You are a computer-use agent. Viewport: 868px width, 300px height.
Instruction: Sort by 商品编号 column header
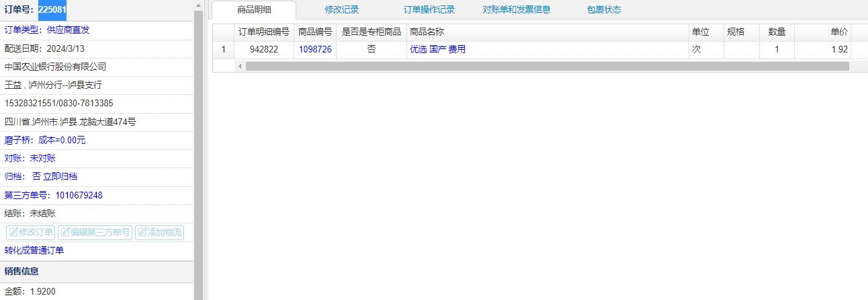[315, 32]
